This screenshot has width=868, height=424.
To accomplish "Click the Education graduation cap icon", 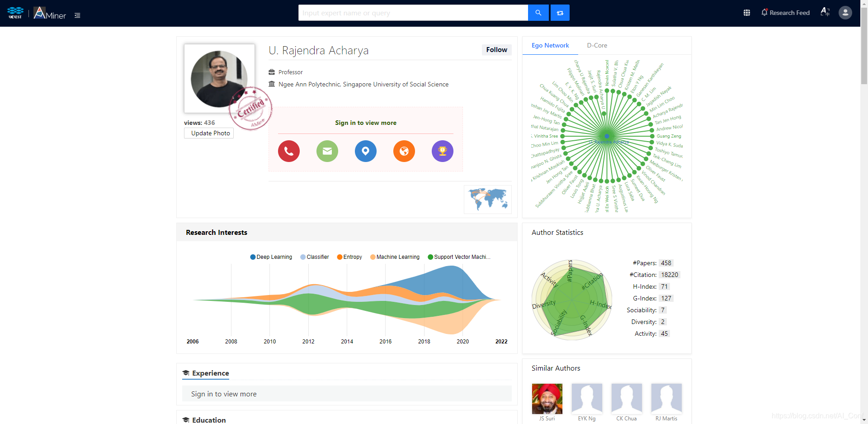I will [186, 420].
